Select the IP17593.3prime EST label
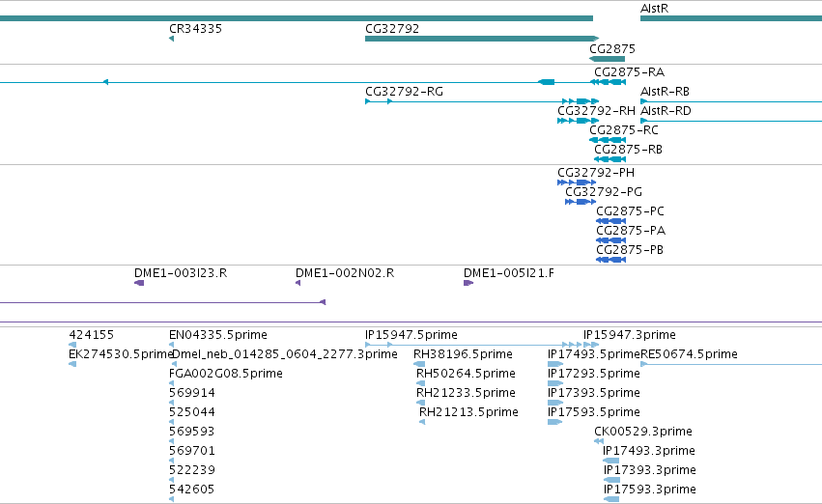This screenshot has width=822, height=504. [650, 490]
